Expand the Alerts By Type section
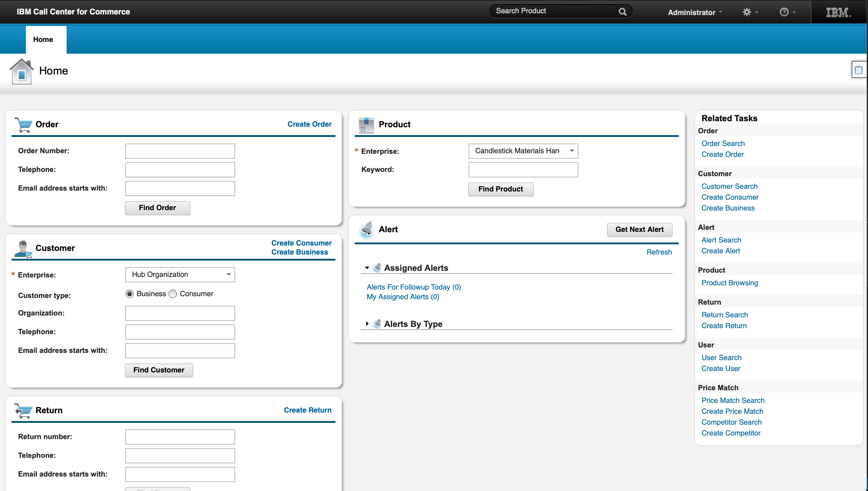 pos(367,324)
